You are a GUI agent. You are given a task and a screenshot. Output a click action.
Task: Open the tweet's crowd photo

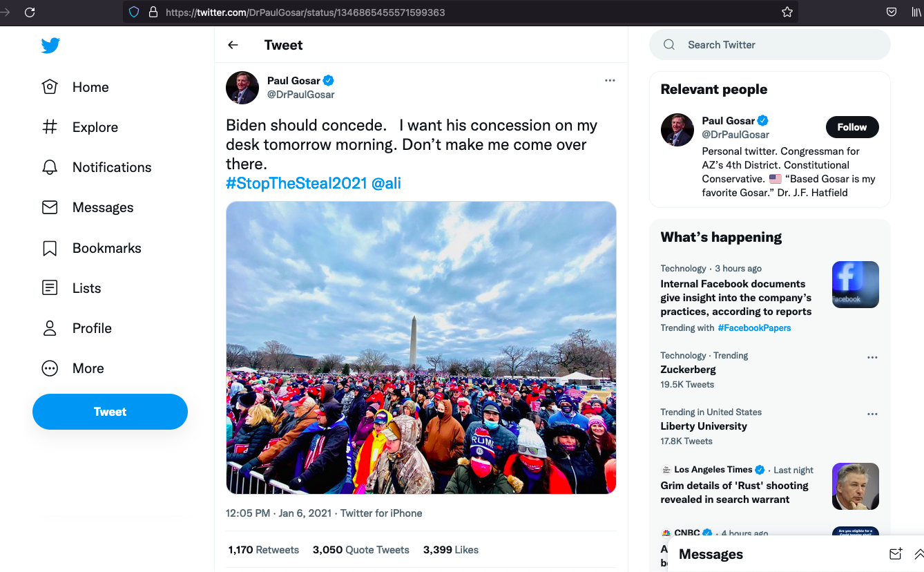coord(421,347)
